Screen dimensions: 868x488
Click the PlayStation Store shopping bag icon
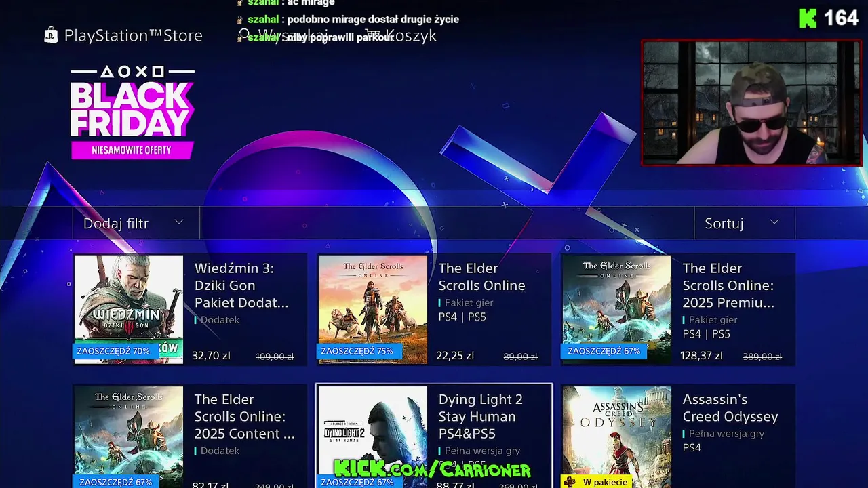(x=51, y=35)
